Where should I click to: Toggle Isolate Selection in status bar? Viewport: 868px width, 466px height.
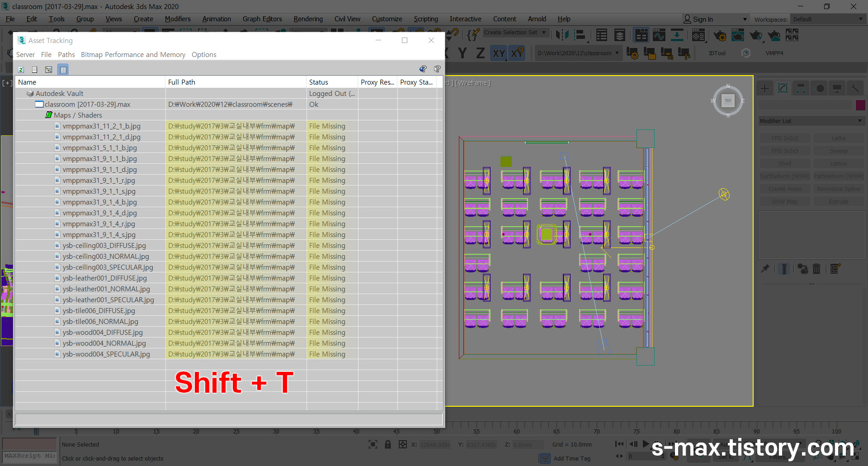tap(373, 444)
